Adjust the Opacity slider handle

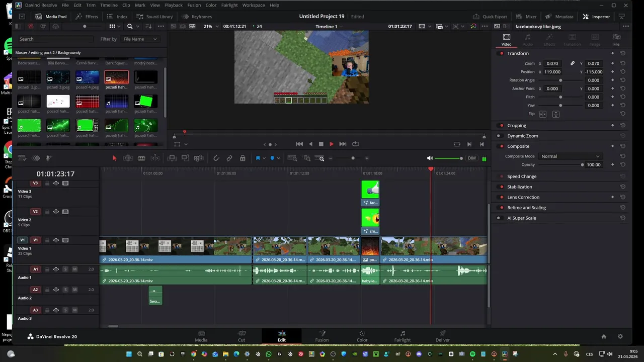click(582, 164)
